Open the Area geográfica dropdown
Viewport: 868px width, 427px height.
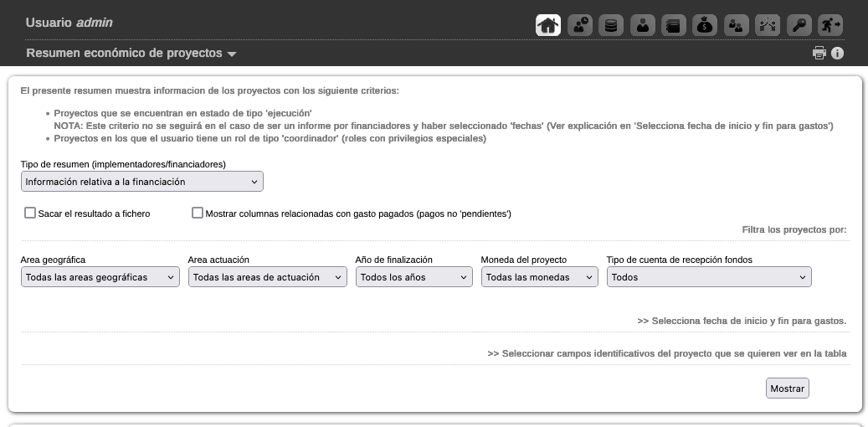100,277
